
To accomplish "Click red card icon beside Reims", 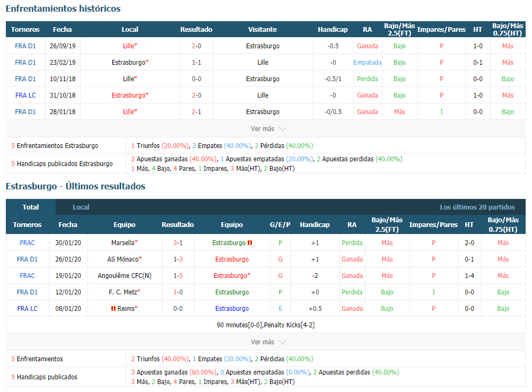I will coord(114,309).
